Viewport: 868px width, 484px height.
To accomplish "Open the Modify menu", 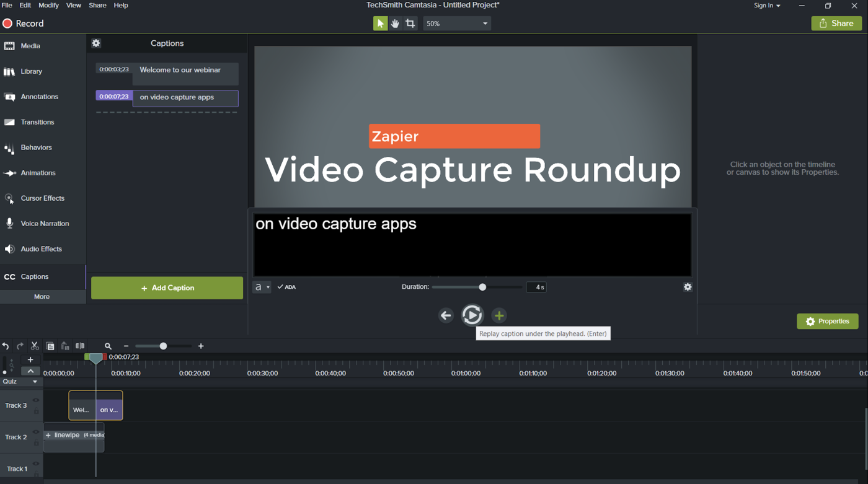I will coord(48,5).
